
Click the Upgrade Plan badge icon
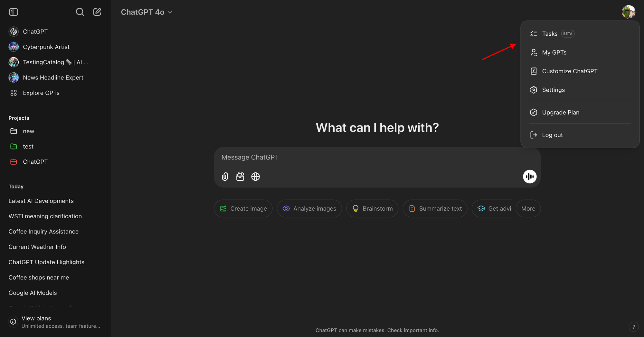click(x=534, y=112)
